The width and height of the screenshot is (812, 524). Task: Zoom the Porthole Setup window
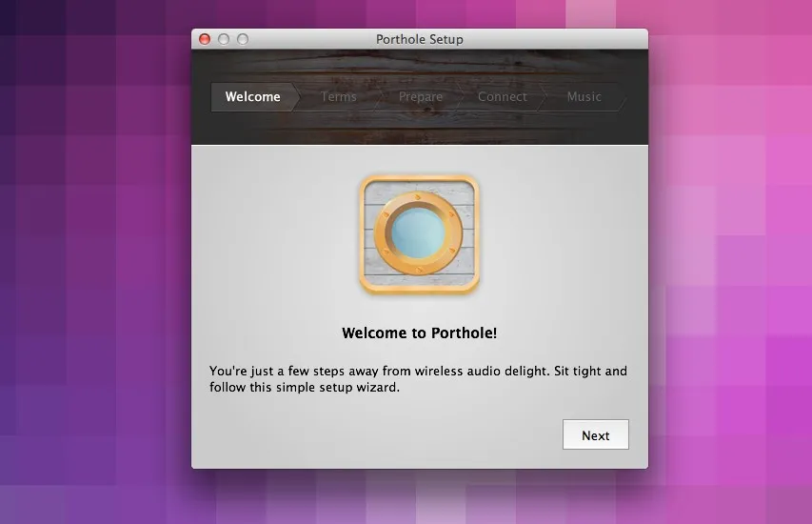(243, 39)
